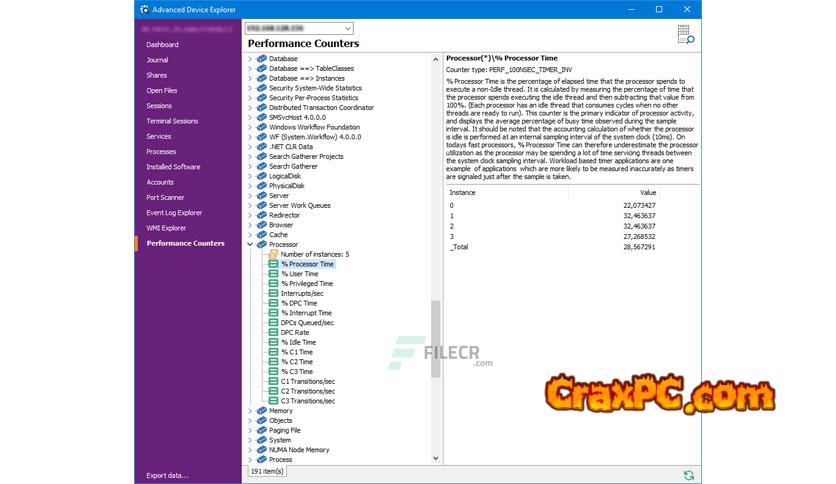The image size is (836, 484).
Task: Collapse the Processor tree node
Action: [250, 244]
